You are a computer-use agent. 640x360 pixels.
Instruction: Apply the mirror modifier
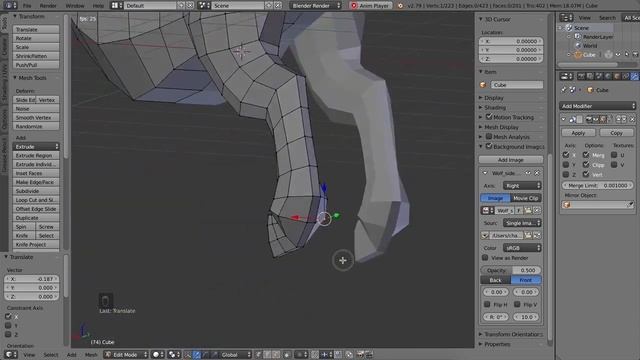click(578, 133)
